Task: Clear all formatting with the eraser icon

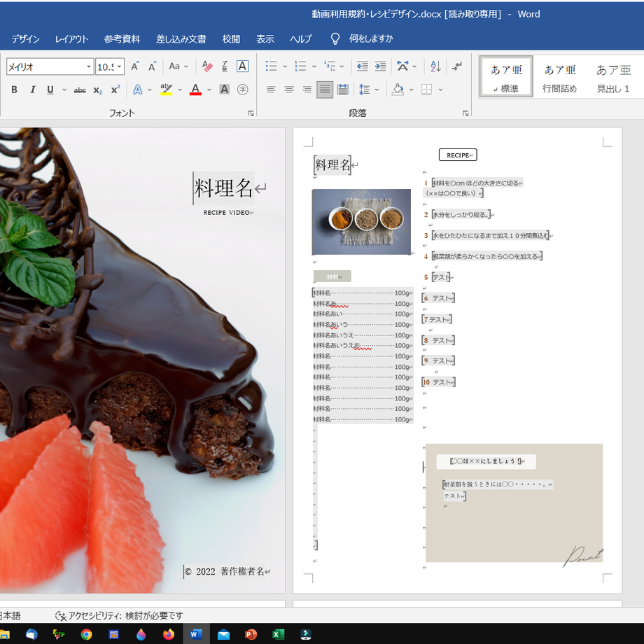Action: click(x=207, y=66)
